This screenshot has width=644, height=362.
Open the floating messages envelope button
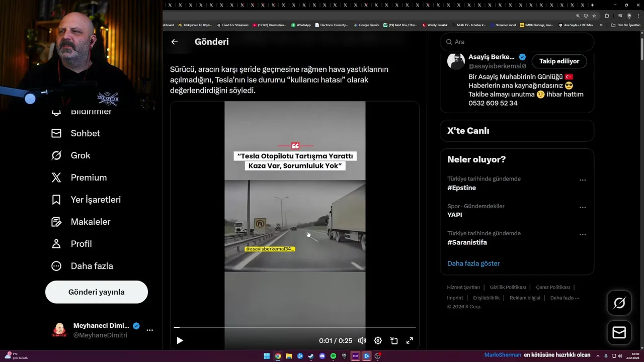[x=619, y=333]
